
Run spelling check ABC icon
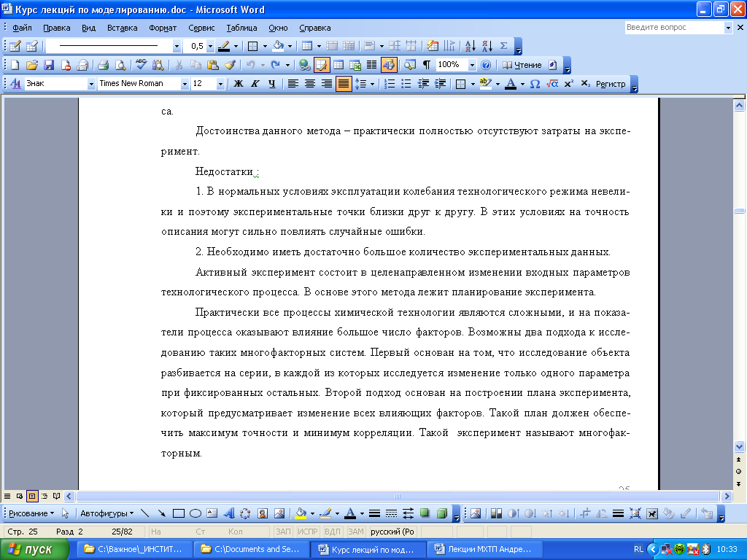[141, 65]
